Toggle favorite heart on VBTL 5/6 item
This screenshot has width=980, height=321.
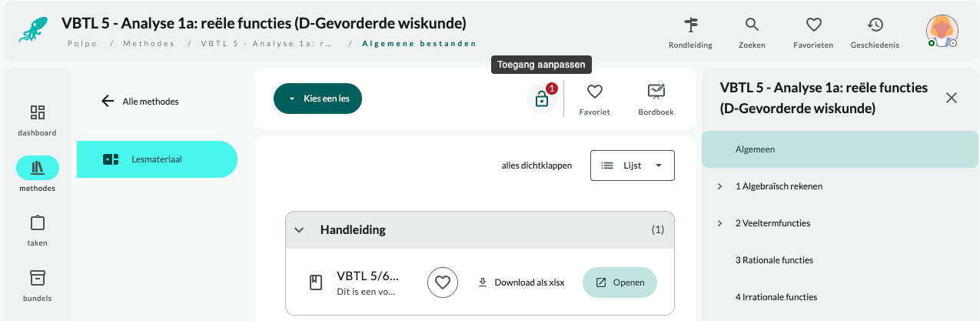(x=442, y=283)
